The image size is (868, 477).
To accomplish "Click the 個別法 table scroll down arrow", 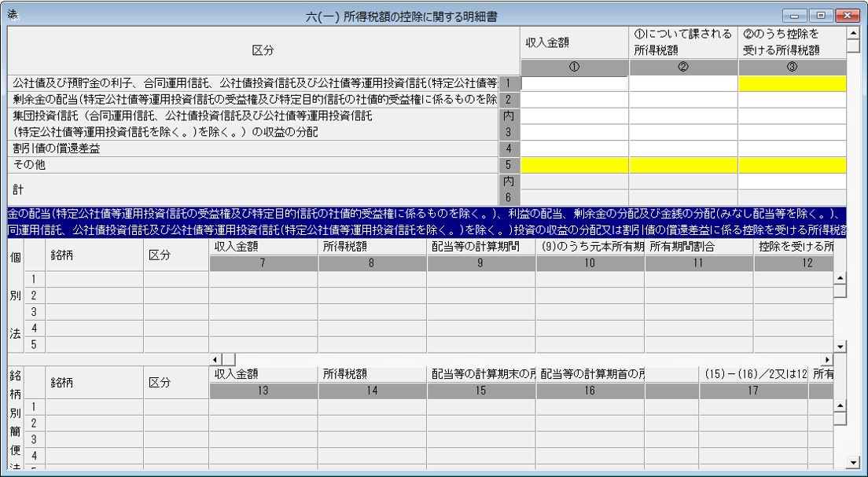I will click(840, 347).
